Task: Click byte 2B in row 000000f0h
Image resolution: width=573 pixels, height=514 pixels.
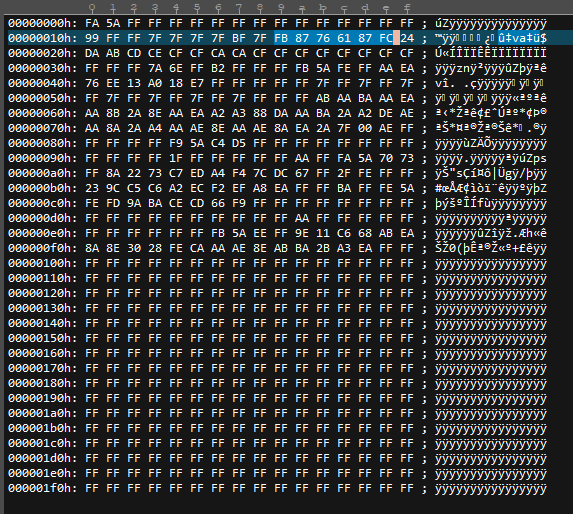Action: point(323,248)
